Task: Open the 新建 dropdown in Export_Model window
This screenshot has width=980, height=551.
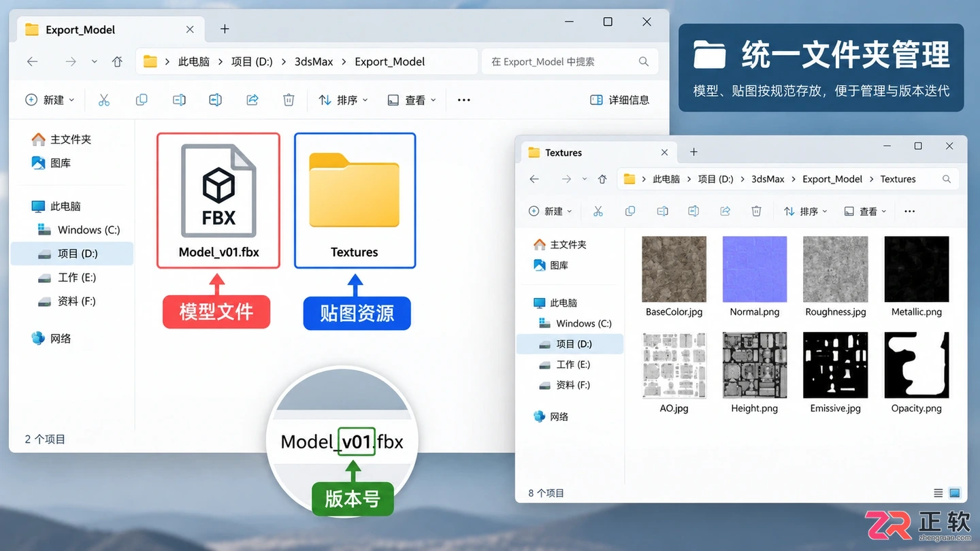Action: tap(50, 100)
